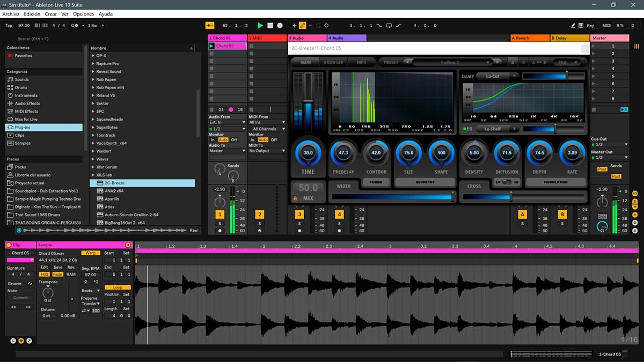Click the MODULATION button in plugin
This screenshot has height=362, width=644.
coord(555,182)
